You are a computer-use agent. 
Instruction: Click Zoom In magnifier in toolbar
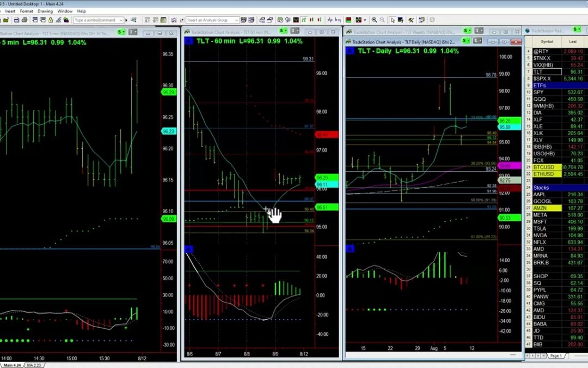[374, 20]
